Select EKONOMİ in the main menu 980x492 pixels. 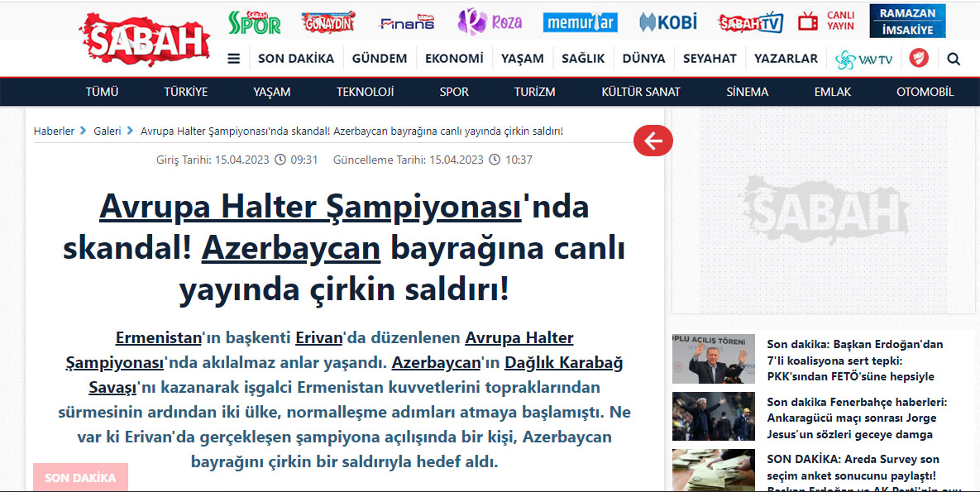[x=454, y=59]
